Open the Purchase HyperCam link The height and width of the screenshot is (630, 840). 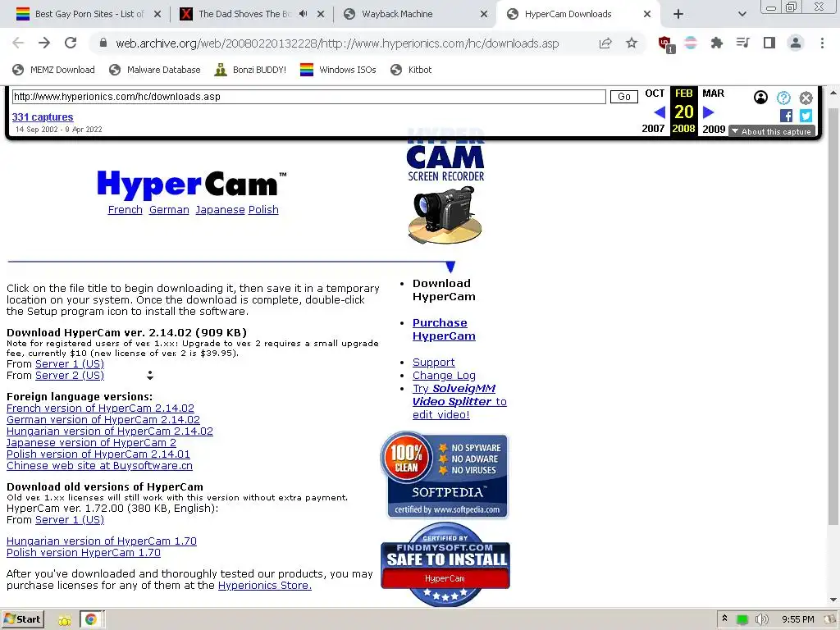[x=444, y=330]
